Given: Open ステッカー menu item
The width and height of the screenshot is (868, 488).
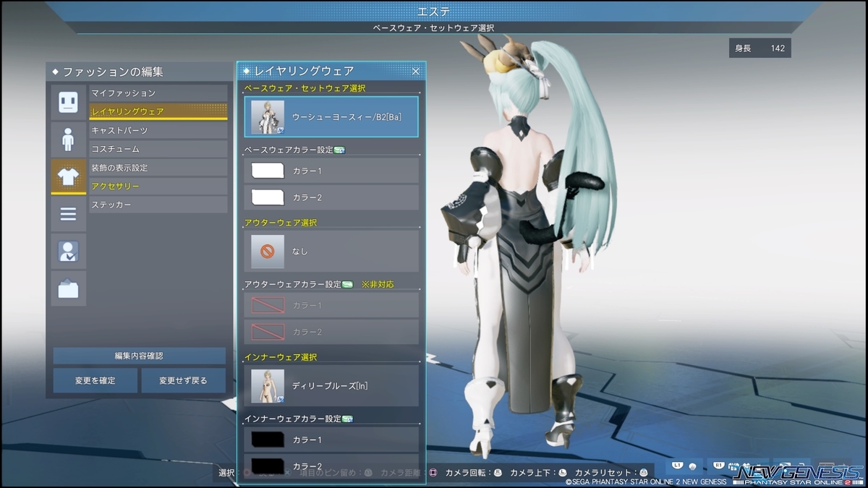Looking at the screenshot, I should [x=158, y=205].
